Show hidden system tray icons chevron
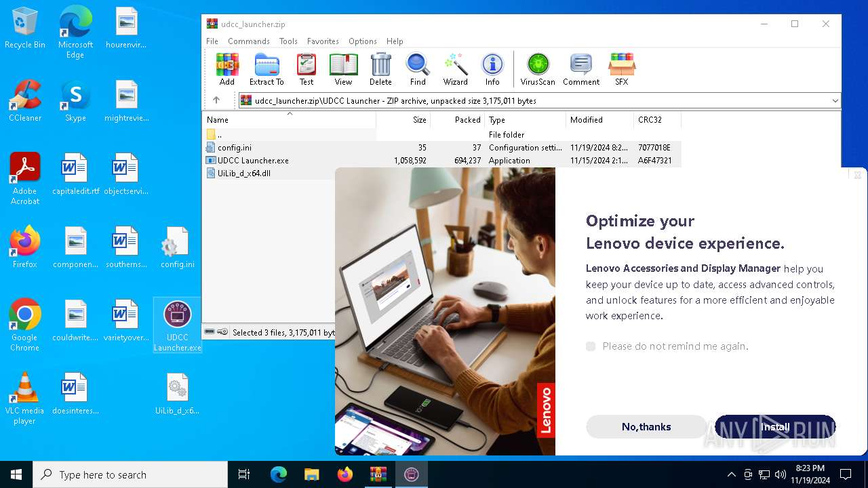Screen dimensions: 868x488 [x=731, y=474]
